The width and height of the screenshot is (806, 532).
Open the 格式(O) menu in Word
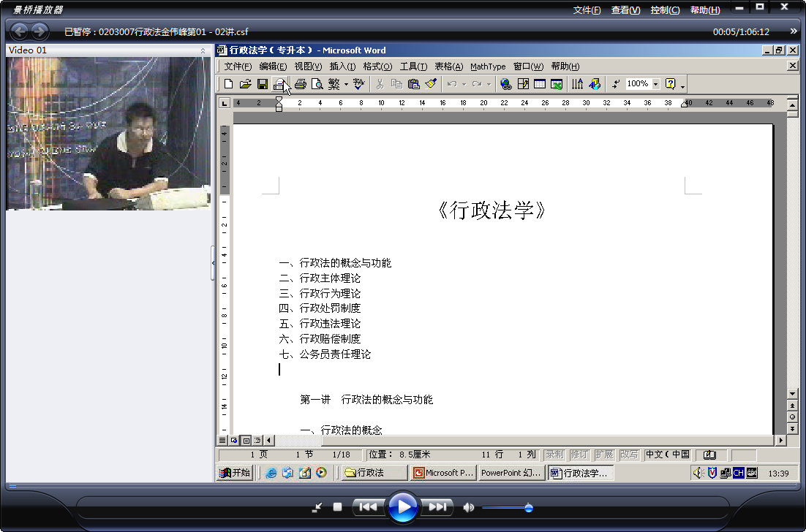(377, 66)
